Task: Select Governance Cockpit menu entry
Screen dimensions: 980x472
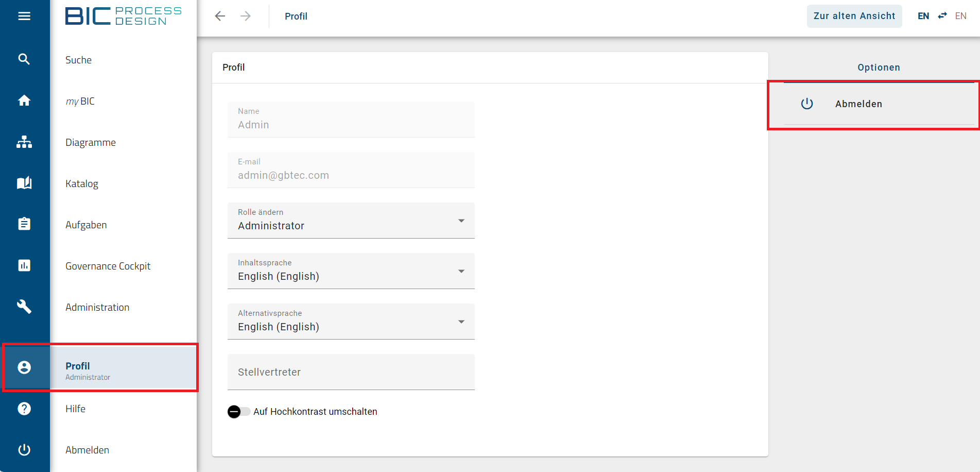Action: click(x=108, y=266)
